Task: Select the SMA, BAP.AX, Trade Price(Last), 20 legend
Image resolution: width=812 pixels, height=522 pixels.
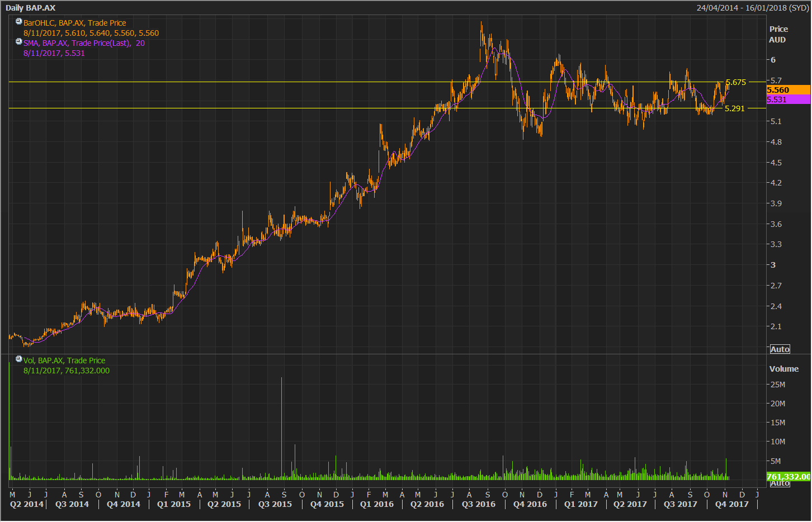Action: click(x=84, y=43)
